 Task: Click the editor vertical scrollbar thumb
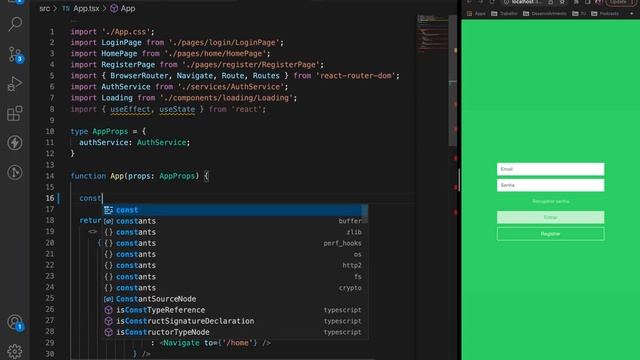tap(453, 80)
